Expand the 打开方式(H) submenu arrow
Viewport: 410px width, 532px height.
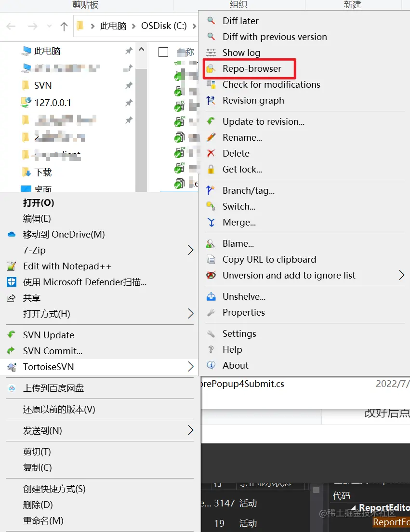click(x=191, y=314)
